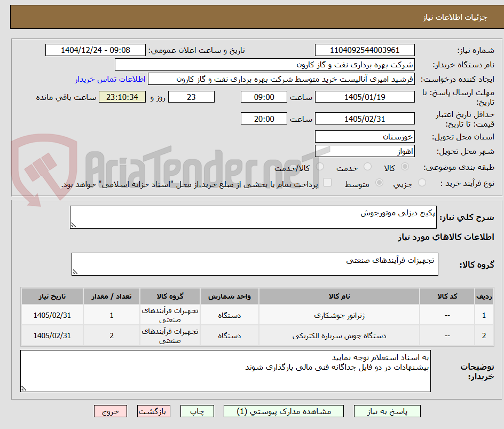
Task: Click the گروه کالا column header
Action: [x=170, y=297]
